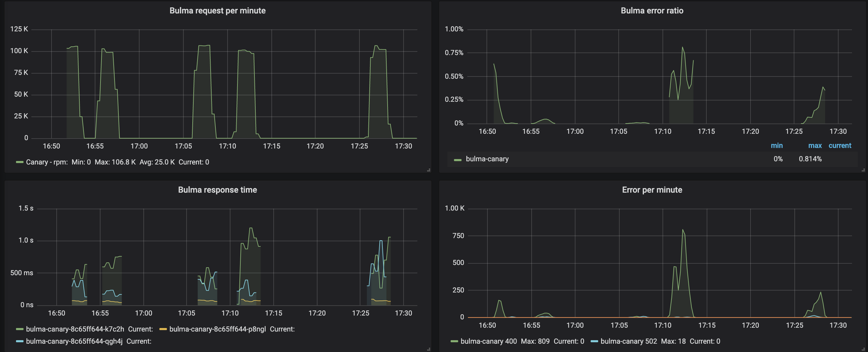Screen dimensions: 868x352
Task: Click the orange swatch beside bulma-canary-8c65ff644-p8ngl
Action: click(x=163, y=329)
